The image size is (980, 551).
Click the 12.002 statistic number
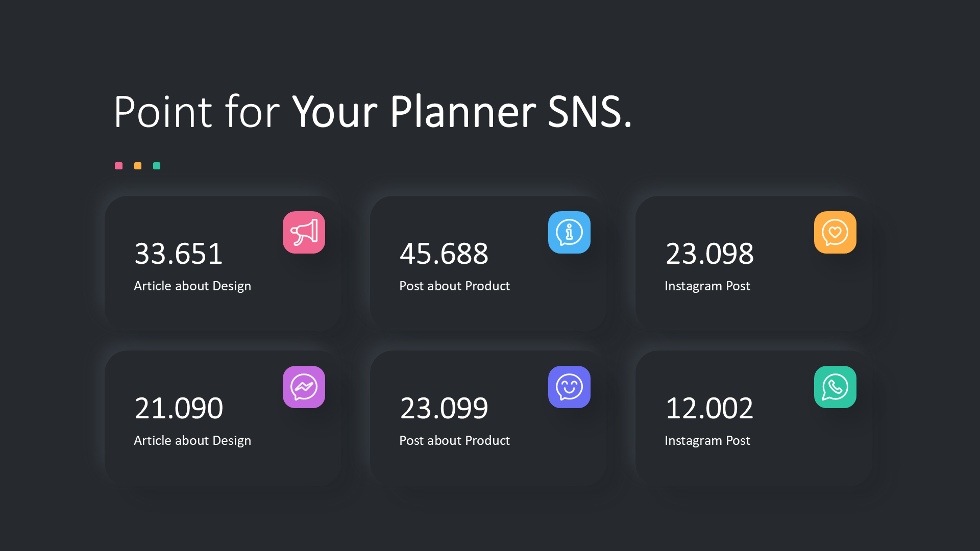pyautogui.click(x=709, y=408)
